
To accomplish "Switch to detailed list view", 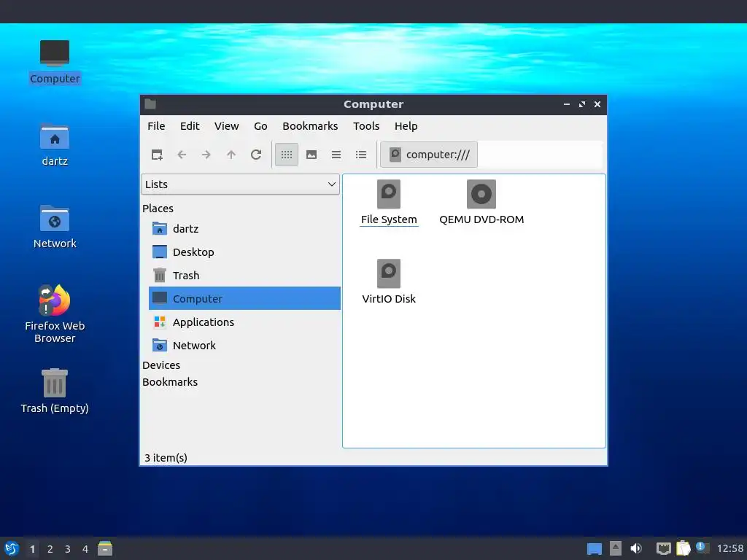I will pyautogui.click(x=361, y=155).
